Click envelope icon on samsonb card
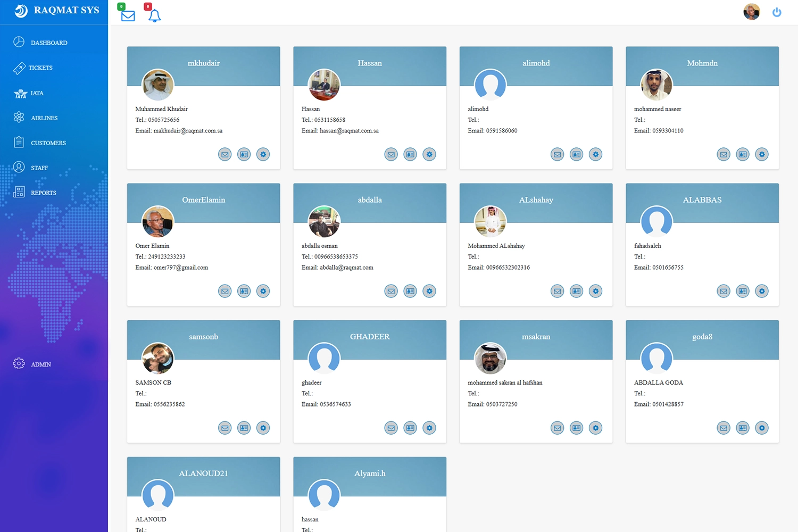This screenshot has height=532, width=798. point(225,428)
